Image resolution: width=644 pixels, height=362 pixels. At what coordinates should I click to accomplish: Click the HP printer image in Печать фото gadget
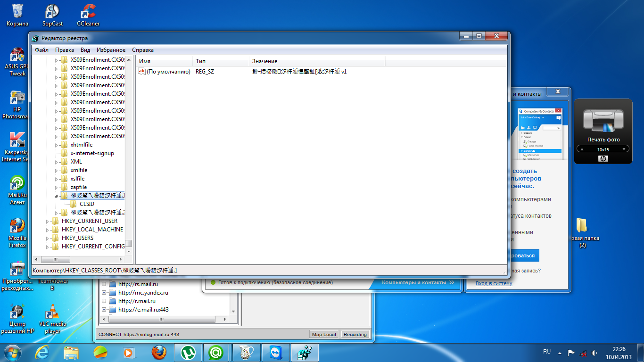[603, 119]
